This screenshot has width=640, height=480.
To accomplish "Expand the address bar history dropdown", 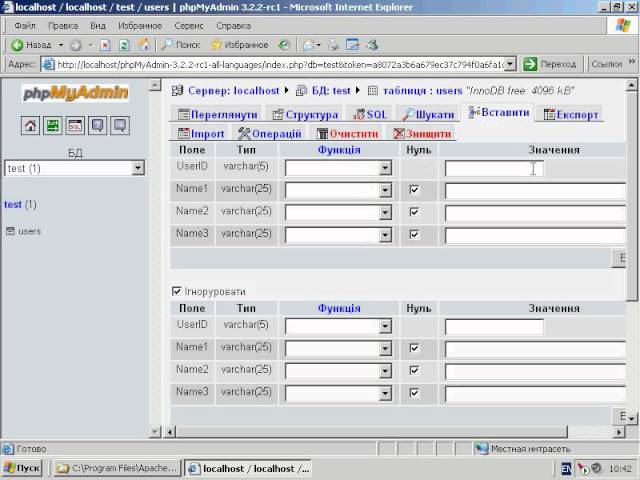I will [510, 64].
